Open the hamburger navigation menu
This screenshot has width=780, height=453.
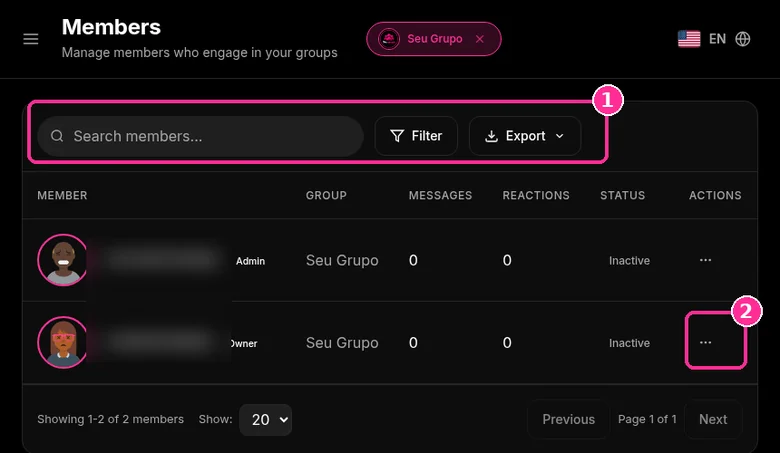[x=30, y=39]
